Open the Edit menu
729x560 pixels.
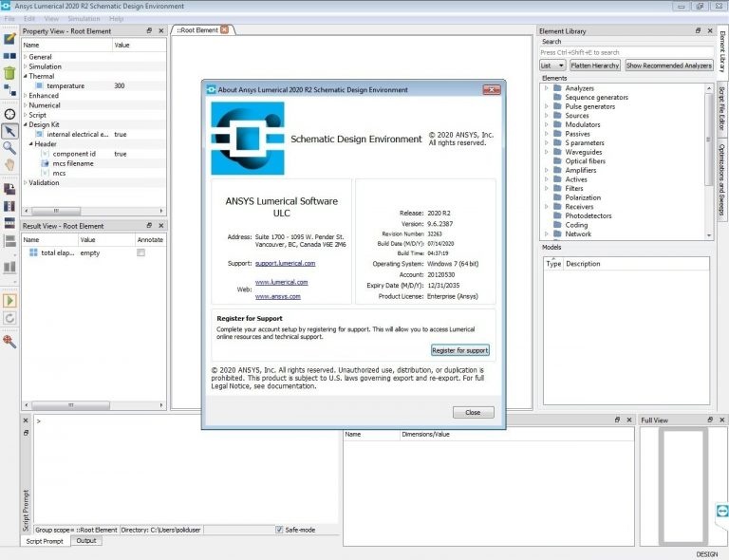(29, 19)
